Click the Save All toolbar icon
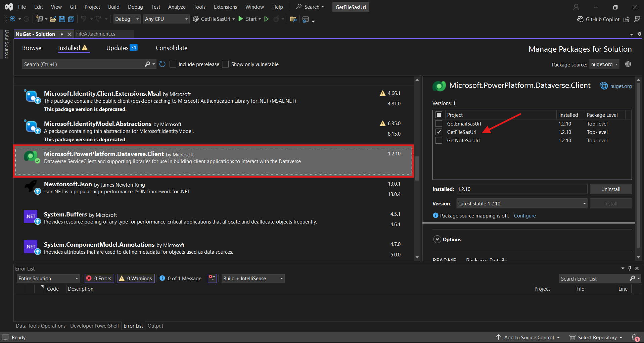The image size is (644, 343). coord(71,19)
